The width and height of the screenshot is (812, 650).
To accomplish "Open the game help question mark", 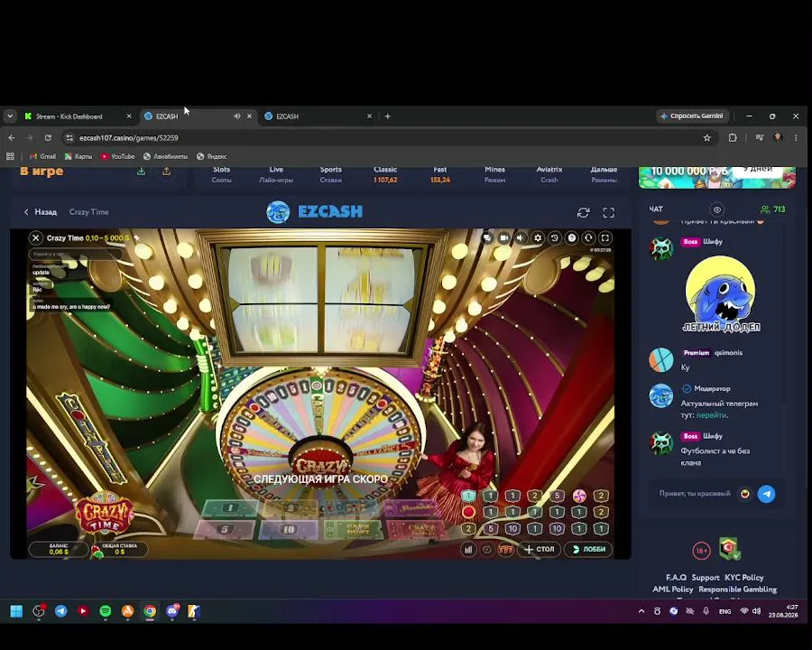I will point(572,238).
